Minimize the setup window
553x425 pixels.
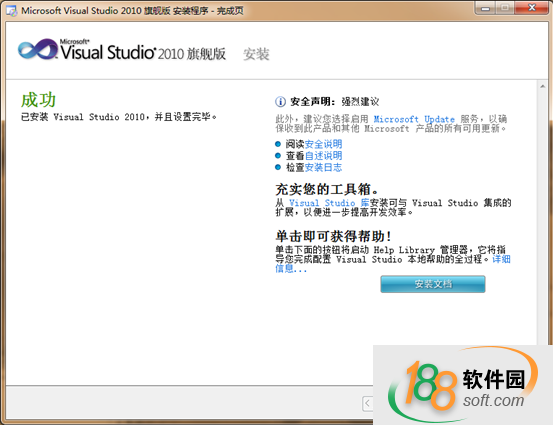(x=486, y=8)
